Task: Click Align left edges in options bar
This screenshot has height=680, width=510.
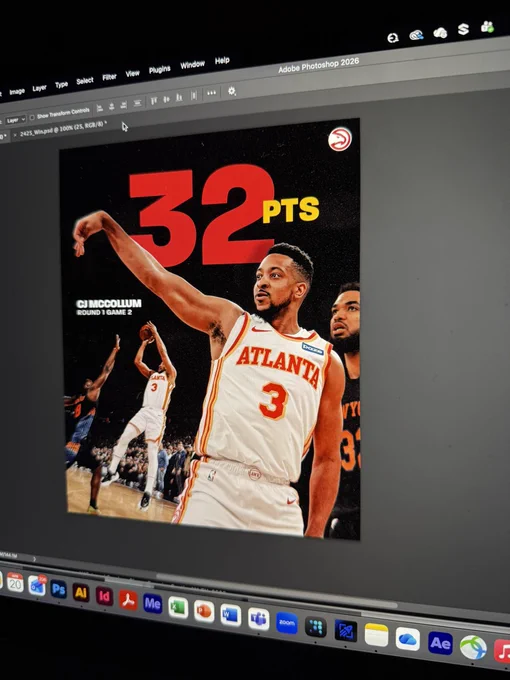Action: pyautogui.click(x=99, y=108)
